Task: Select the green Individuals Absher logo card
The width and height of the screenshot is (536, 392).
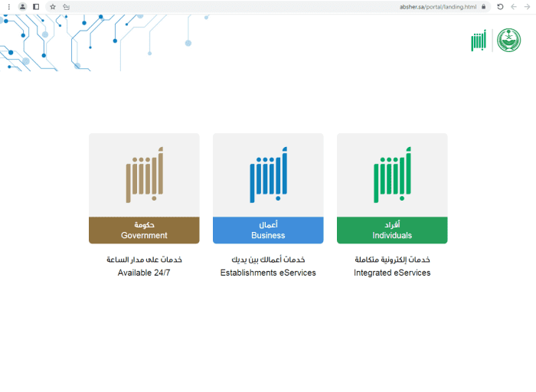Action: (392, 175)
